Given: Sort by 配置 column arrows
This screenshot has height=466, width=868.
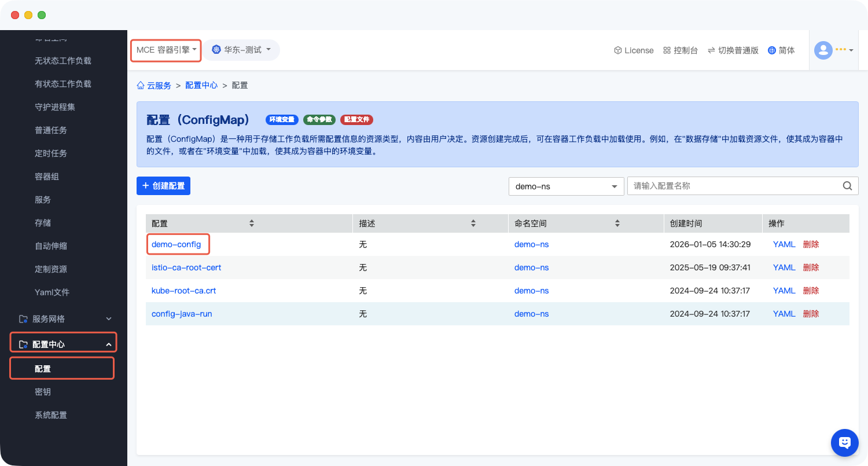Looking at the screenshot, I should [252, 223].
